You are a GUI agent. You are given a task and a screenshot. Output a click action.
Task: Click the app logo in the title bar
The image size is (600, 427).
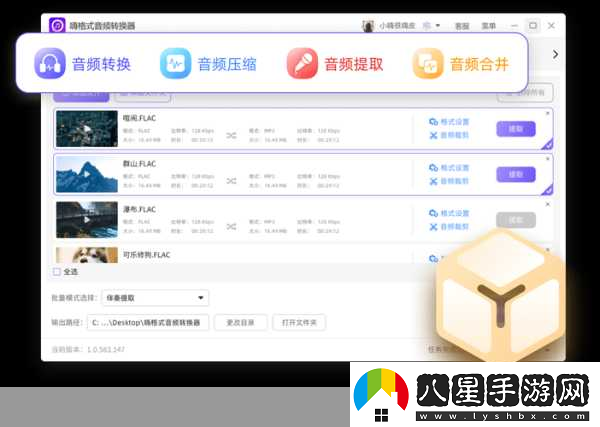coord(57,26)
